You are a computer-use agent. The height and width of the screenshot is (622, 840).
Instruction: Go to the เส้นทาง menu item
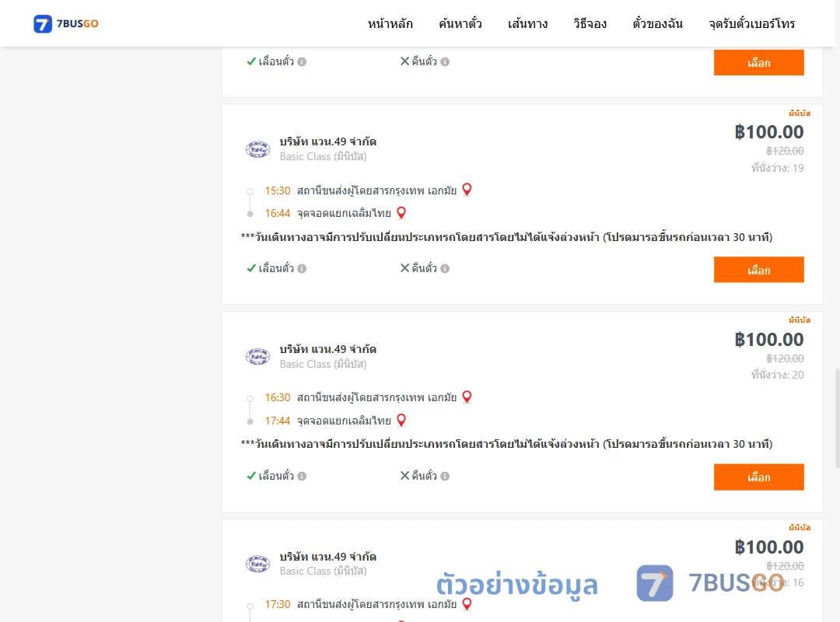tap(527, 23)
